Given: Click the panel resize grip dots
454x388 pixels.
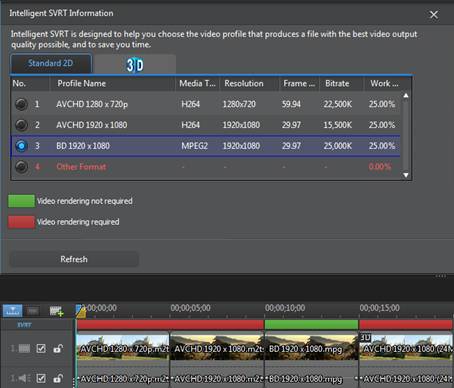Looking at the screenshot, I should coord(441,276).
